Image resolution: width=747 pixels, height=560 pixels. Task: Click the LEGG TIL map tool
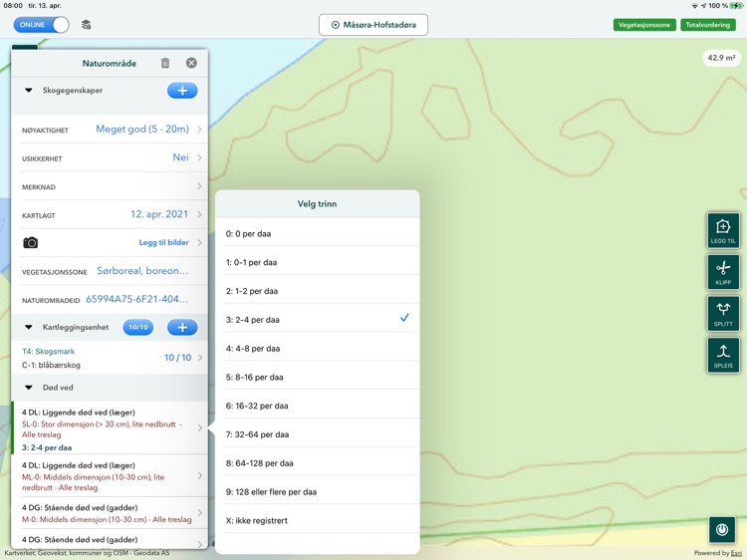tap(723, 230)
